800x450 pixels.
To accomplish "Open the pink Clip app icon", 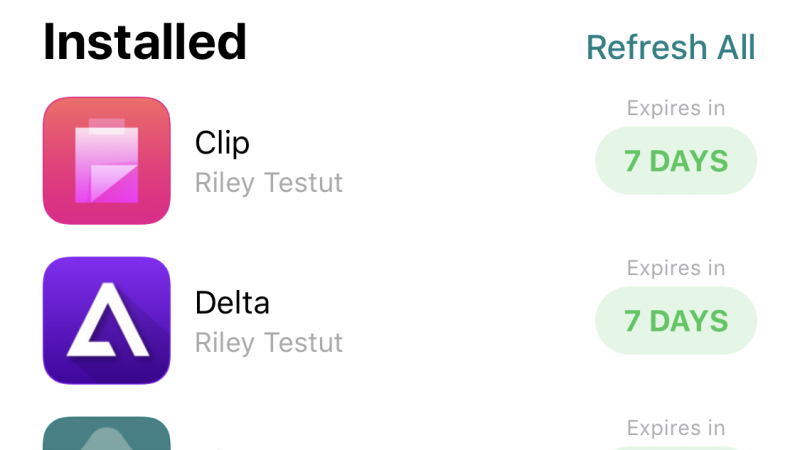I will click(107, 161).
